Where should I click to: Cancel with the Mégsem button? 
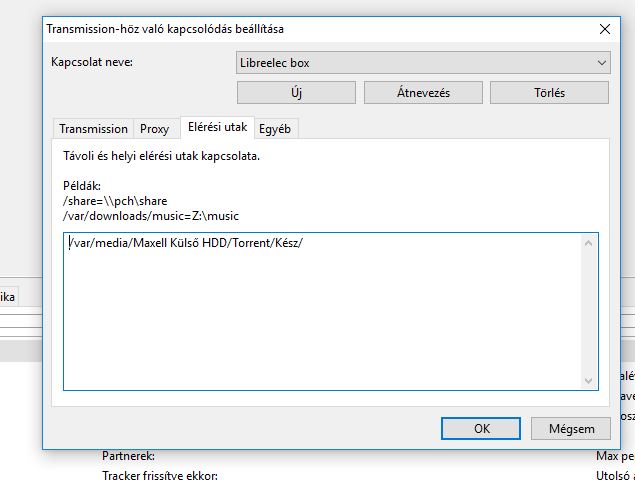[x=571, y=429]
